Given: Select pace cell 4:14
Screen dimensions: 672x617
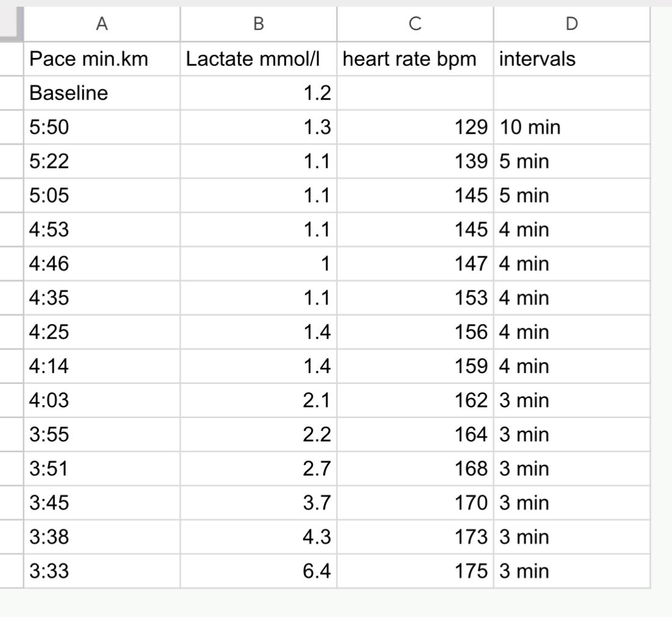Looking at the screenshot, I should [102, 366].
